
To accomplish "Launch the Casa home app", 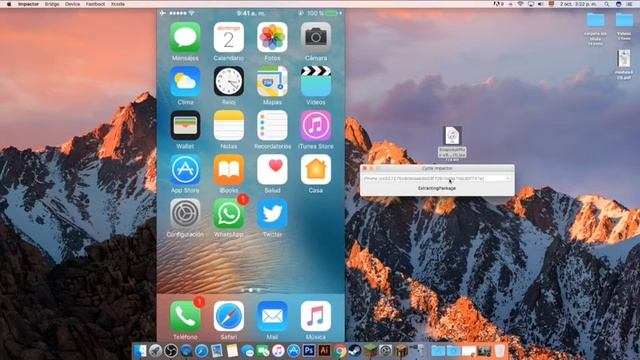I will [316, 170].
